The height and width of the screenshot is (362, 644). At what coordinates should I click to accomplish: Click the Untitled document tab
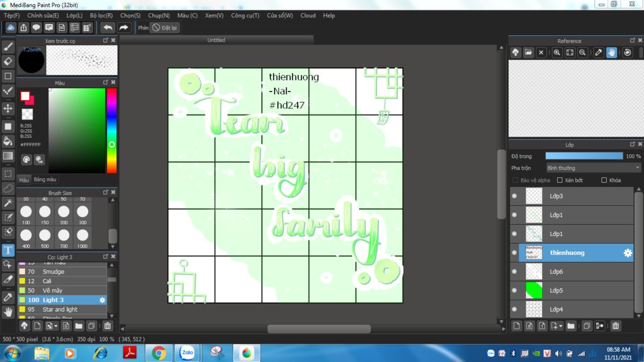click(216, 40)
